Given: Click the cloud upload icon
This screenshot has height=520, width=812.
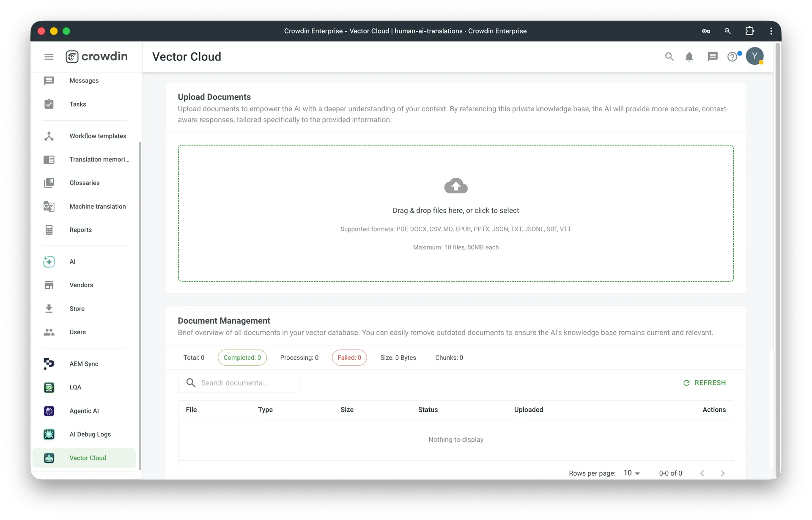Looking at the screenshot, I should 455,186.
